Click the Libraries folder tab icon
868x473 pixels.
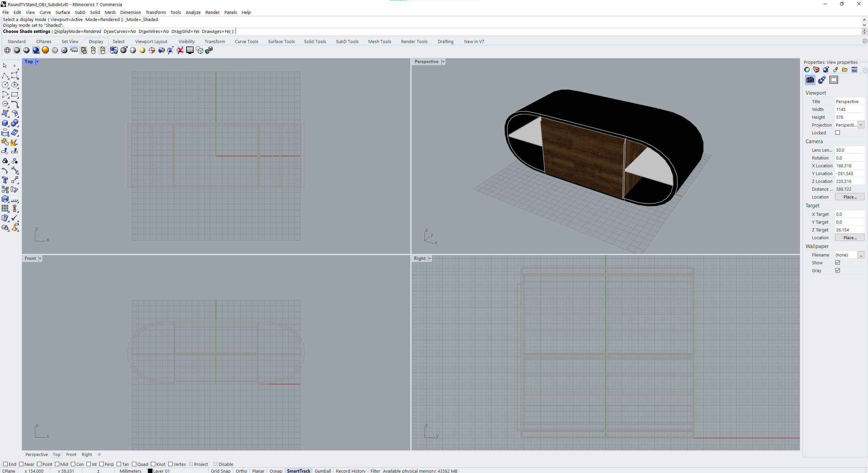coord(845,70)
